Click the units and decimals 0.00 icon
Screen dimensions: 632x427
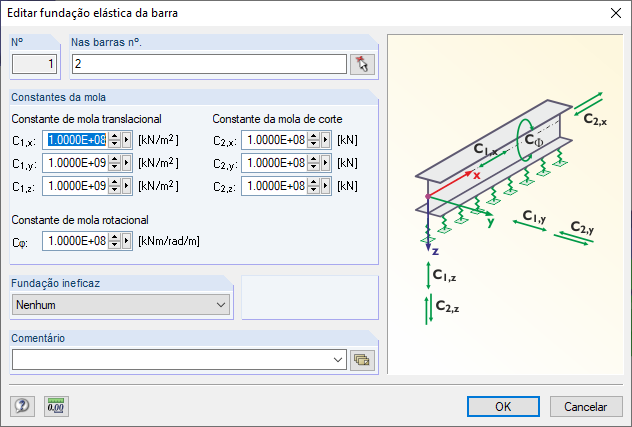[x=55, y=406]
